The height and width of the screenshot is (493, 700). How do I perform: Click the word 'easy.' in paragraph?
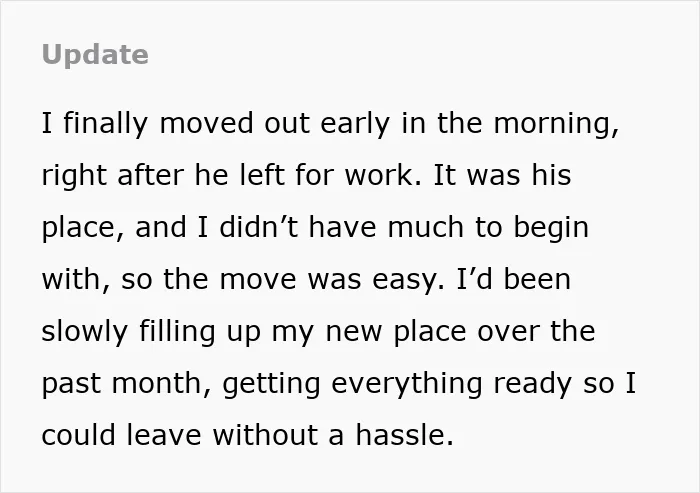tap(408, 280)
